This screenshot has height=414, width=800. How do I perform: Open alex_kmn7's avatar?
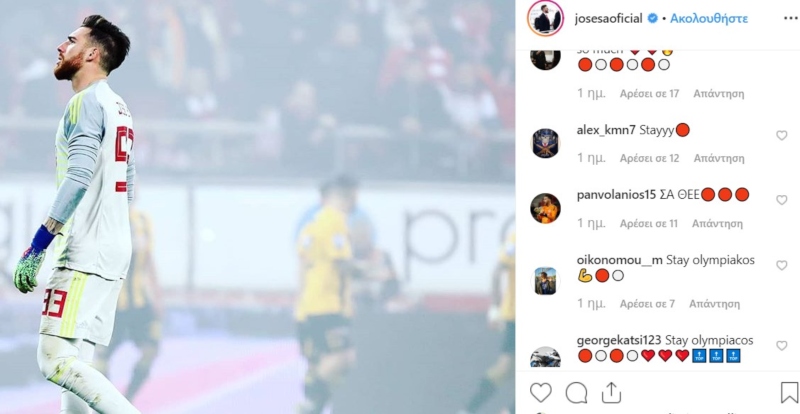tap(545, 143)
